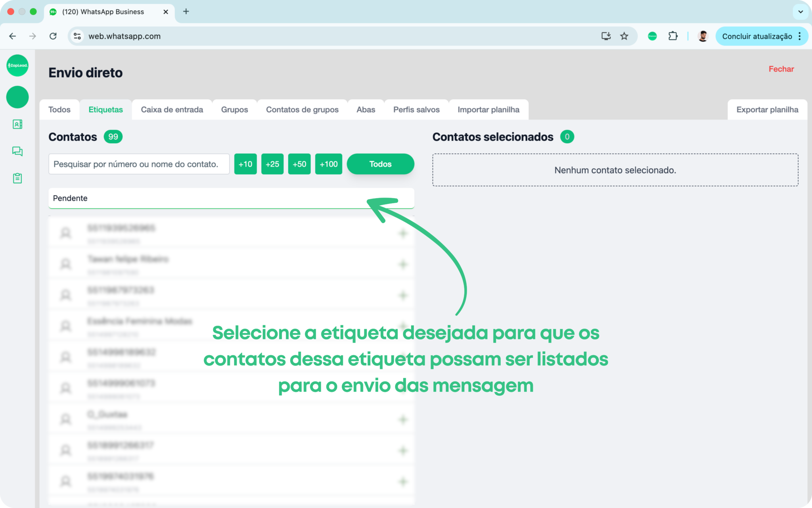Open the contacts icon in sidebar
The image size is (812, 508).
(x=17, y=124)
